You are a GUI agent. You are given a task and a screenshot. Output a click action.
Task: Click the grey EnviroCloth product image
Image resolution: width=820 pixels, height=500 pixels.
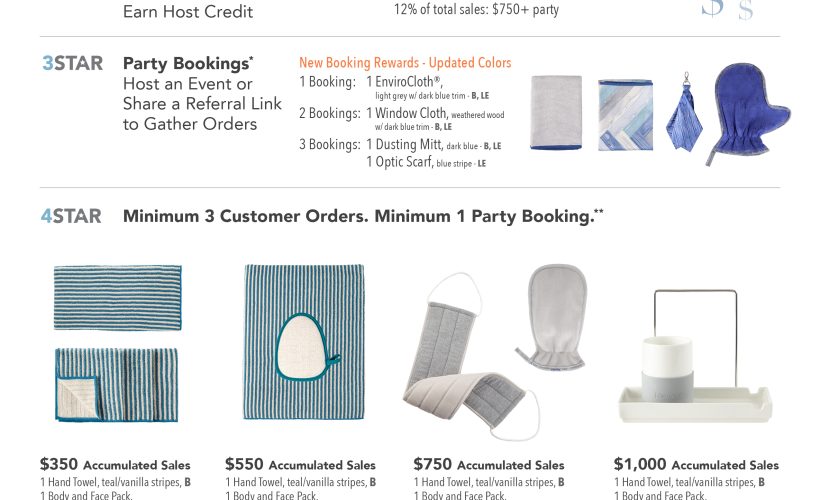556,112
